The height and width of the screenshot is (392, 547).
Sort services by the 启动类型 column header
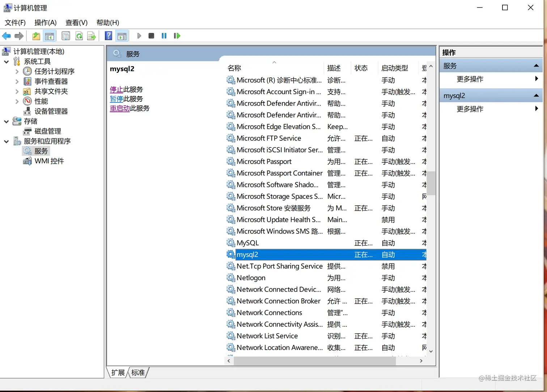(x=397, y=68)
